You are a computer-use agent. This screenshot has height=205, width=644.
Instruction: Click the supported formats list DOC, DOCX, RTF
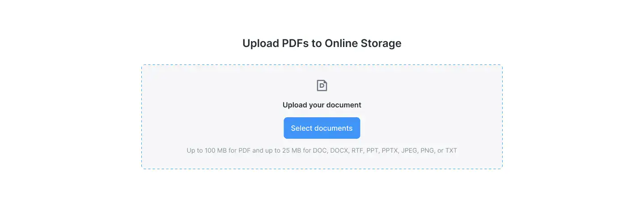[x=338, y=150]
